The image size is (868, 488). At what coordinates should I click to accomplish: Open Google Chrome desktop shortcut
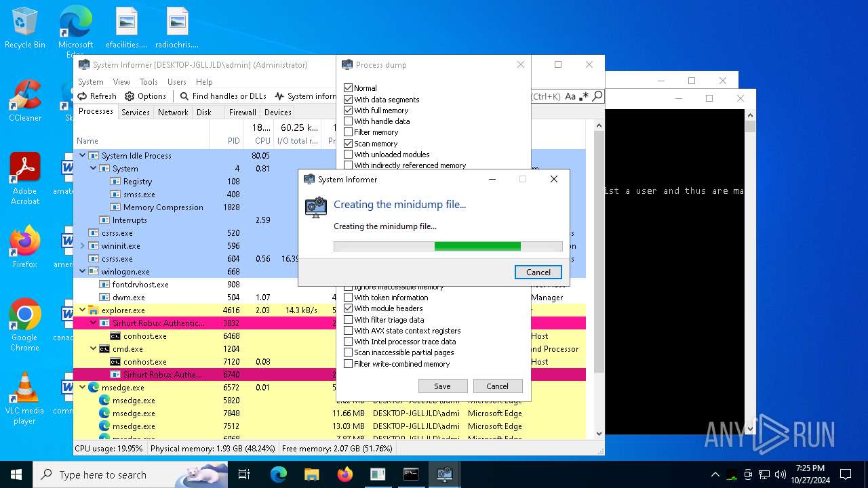point(25,325)
